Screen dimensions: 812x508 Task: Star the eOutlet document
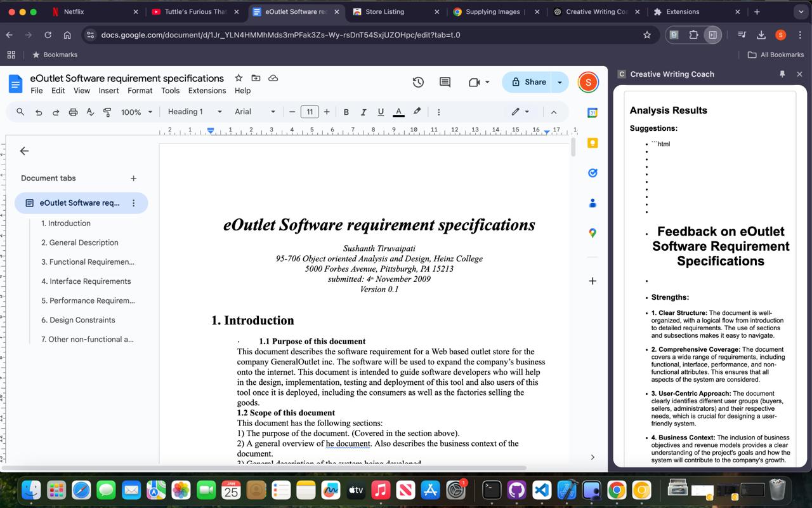coord(239,78)
